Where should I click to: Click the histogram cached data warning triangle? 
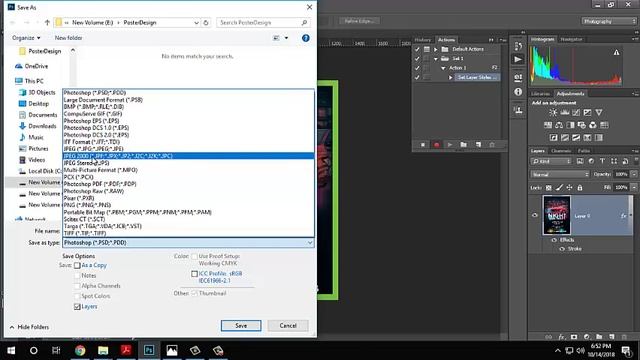616,52
